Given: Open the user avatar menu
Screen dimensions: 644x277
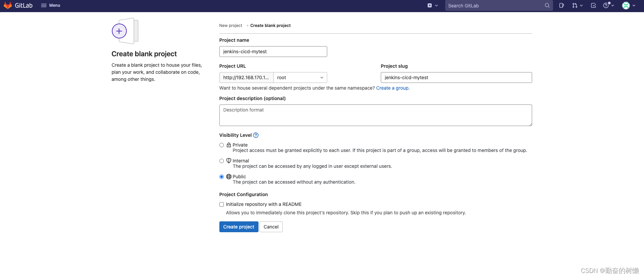Looking at the screenshot, I should click(x=629, y=5).
